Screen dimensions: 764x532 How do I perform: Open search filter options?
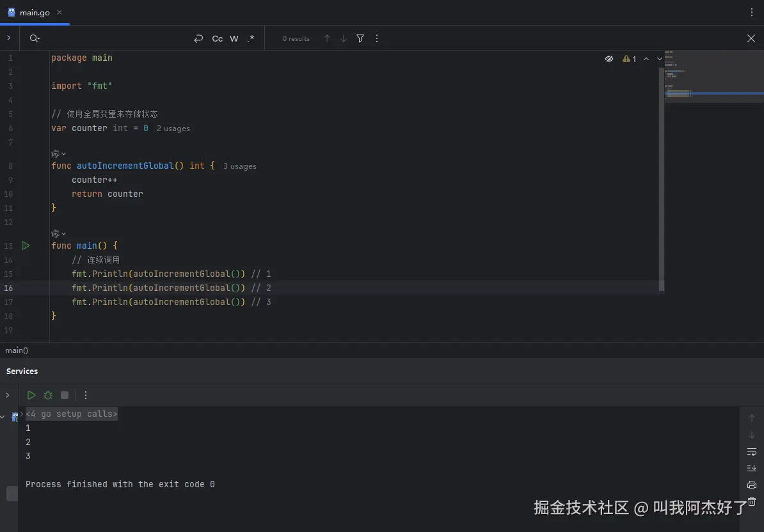coord(360,38)
